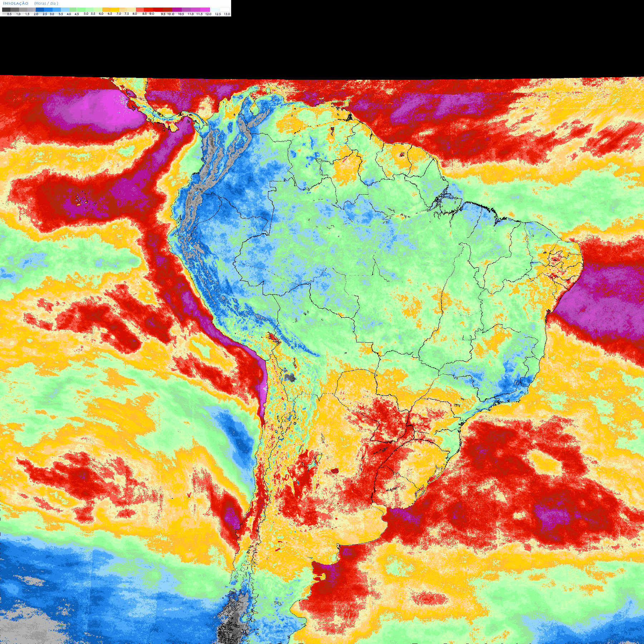Screen dimensions: 644x644
Task: Click the 3.0 legend value
Action: tap(52, 14)
